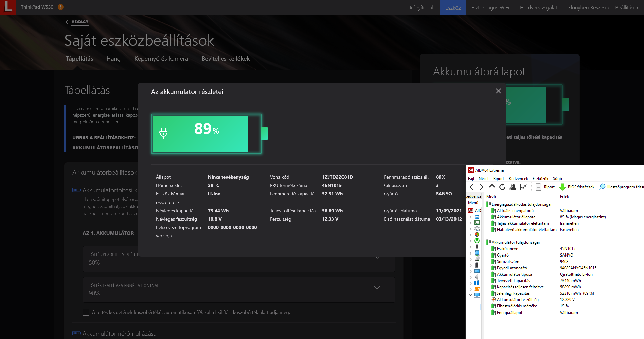Viewport: 644px width, 339px height.
Task: Switch to the Menü tab in AIDA64
Action: [x=473, y=203]
